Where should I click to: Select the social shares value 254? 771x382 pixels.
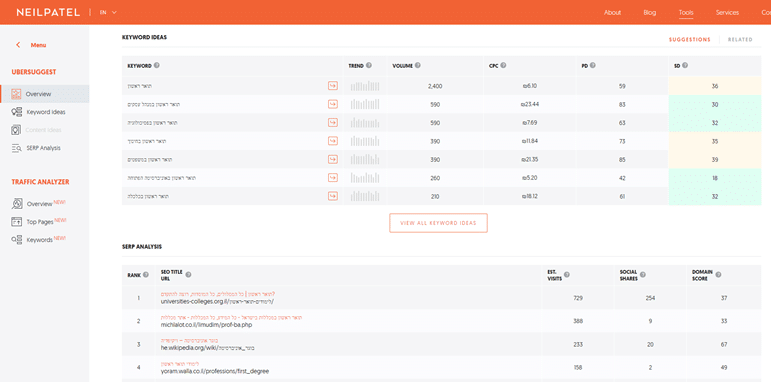pyautogui.click(x=651, y=298)
